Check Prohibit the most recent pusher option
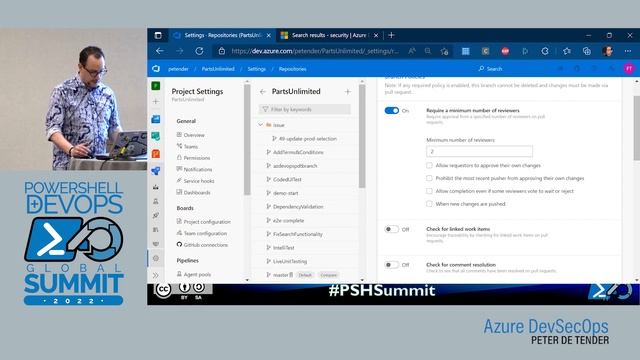Screen dimensions: 640x360 429,178
